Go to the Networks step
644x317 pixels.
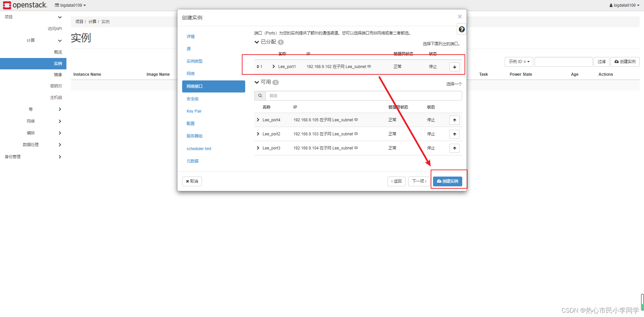[x=191, y=74]
